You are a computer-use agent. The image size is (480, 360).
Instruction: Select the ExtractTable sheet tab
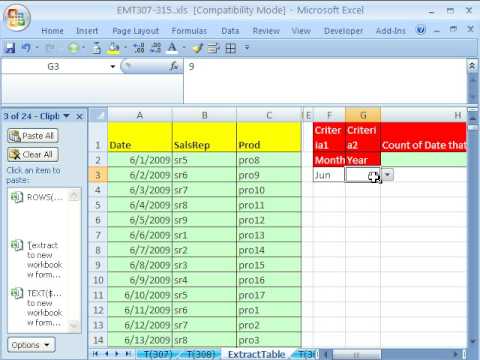(x=256, y=354)
